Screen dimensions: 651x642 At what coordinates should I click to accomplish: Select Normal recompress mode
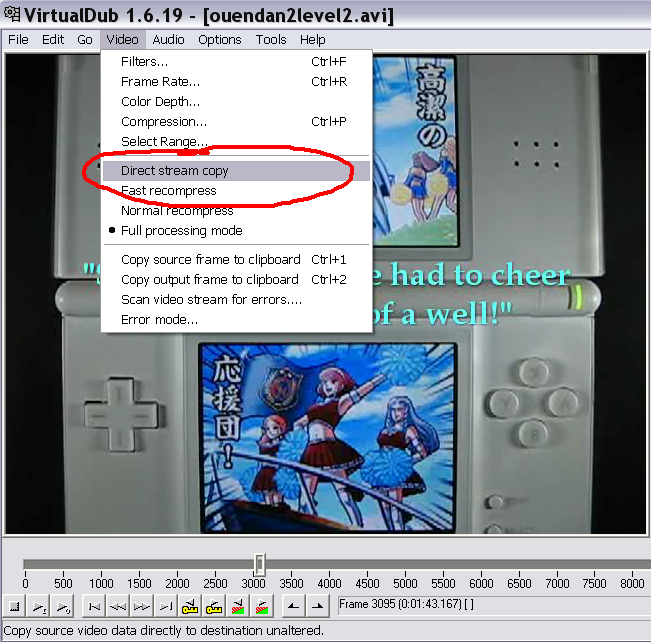(236, 211)
